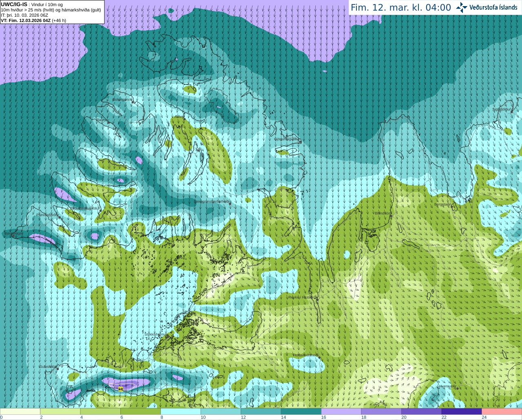Click the Blönduós station label
The image size is (522, 420).
point(383,213)
